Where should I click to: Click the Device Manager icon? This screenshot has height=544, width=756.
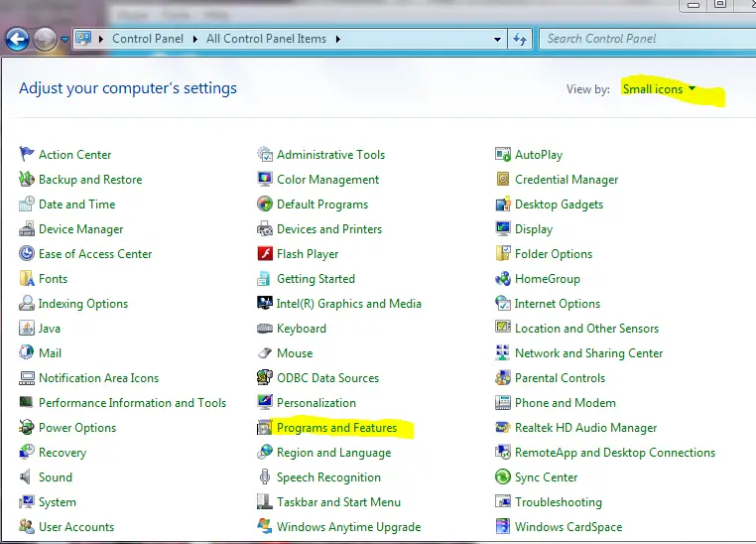[27, 228]
